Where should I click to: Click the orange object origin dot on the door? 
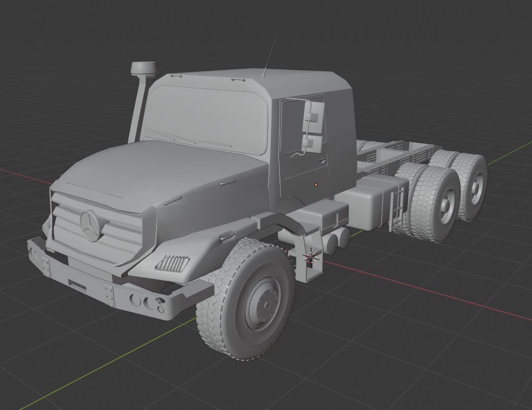pyautogui.click(x=316, y=185)
